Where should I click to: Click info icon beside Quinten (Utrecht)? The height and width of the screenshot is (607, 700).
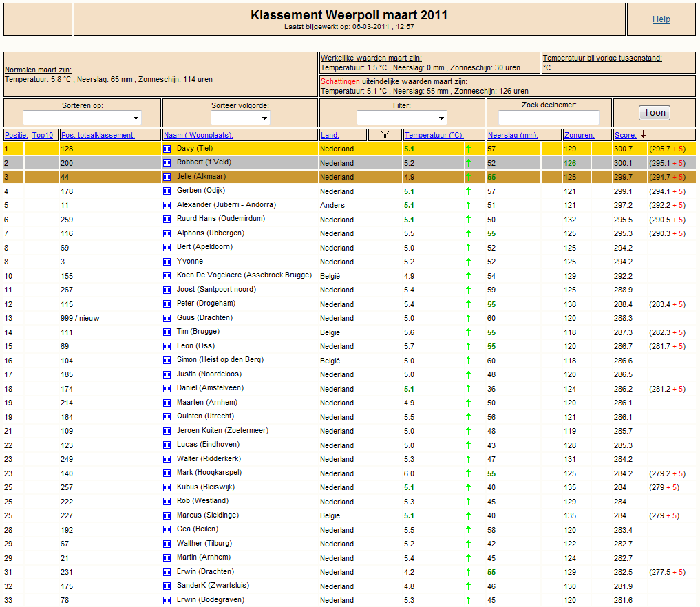[x=167, y=417]
